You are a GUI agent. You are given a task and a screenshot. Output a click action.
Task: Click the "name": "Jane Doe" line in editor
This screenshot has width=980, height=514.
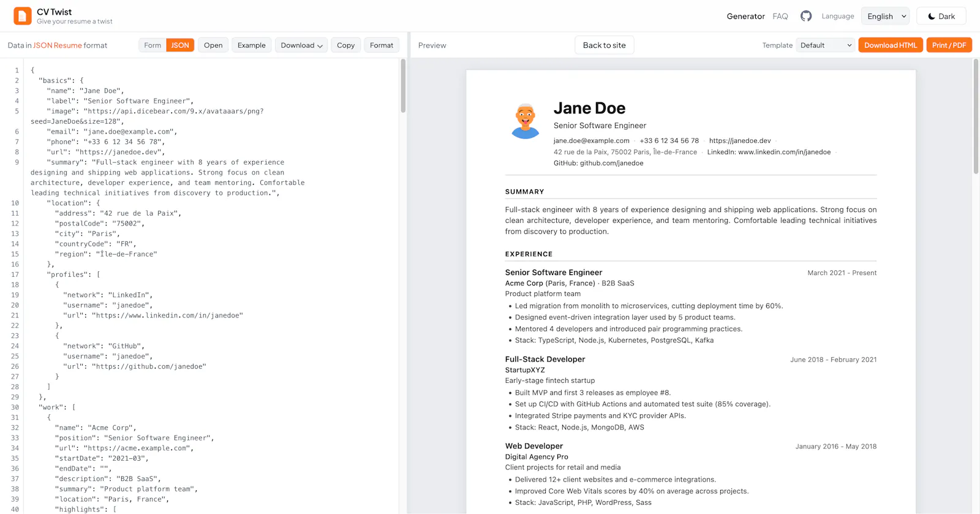[85, 91]
